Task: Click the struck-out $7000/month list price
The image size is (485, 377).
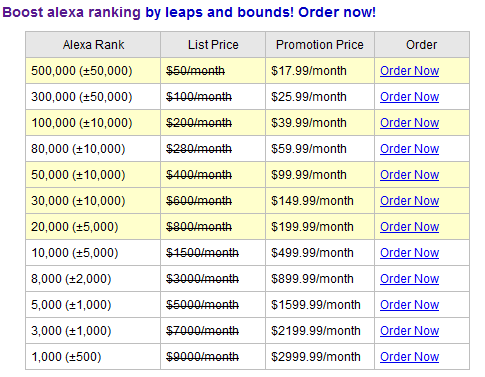Action: 202,331
